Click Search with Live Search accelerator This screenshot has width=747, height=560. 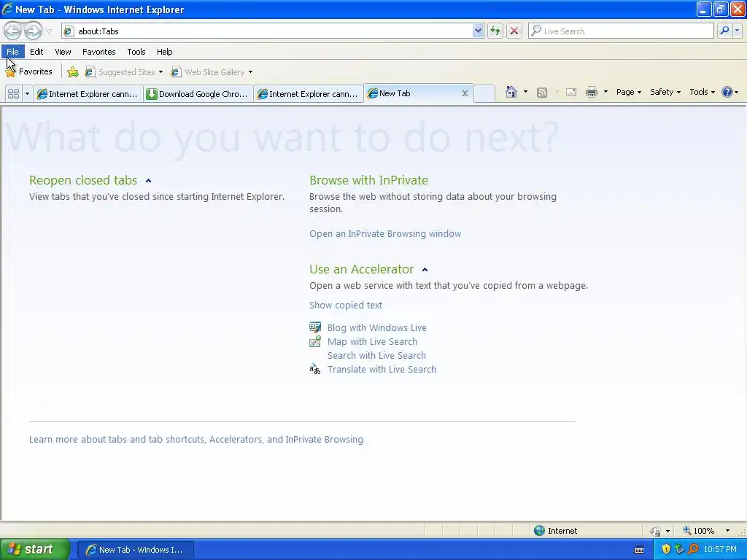click(376, 355)
